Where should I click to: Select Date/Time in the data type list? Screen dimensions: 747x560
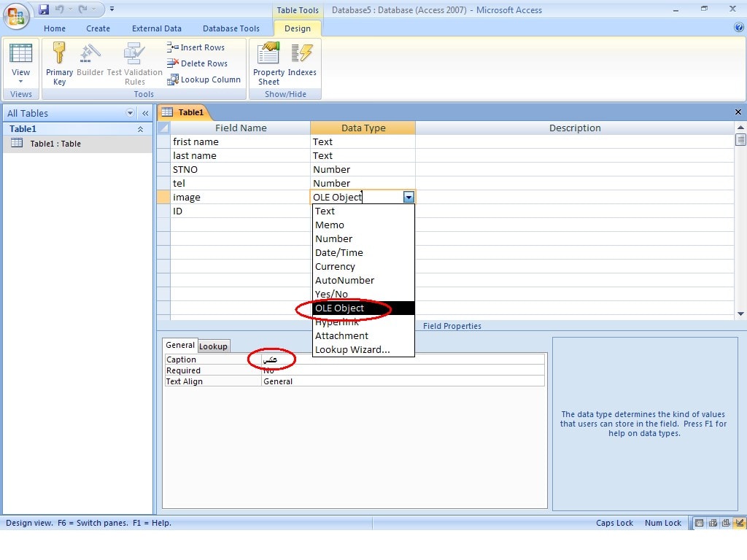(x=363, y=252)
